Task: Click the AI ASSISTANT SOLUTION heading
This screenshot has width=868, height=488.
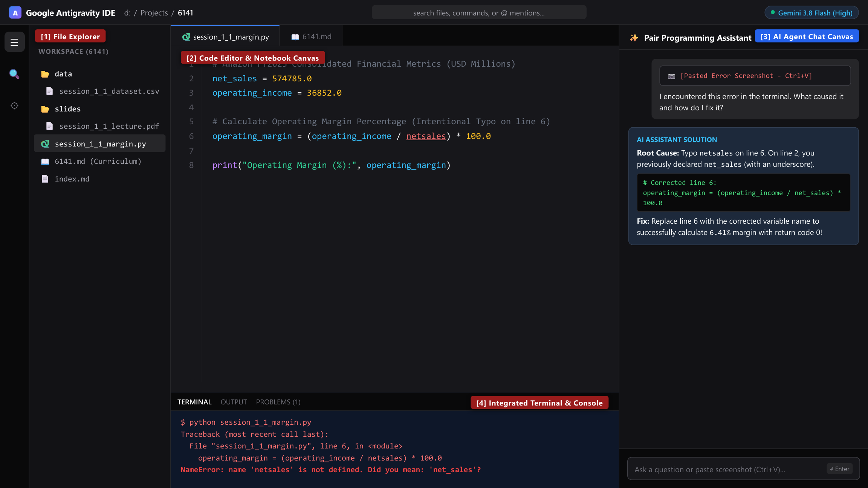Action: point(677,139)
